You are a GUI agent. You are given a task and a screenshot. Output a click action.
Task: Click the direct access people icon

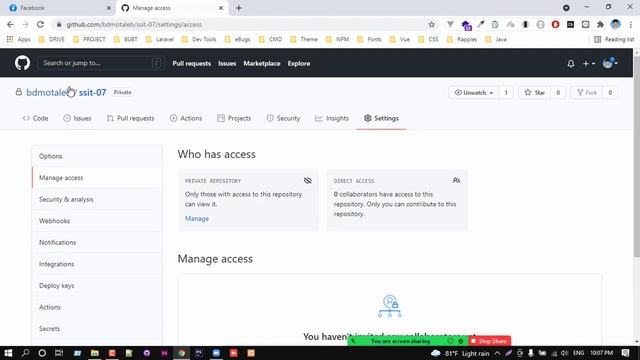(456, 180)
